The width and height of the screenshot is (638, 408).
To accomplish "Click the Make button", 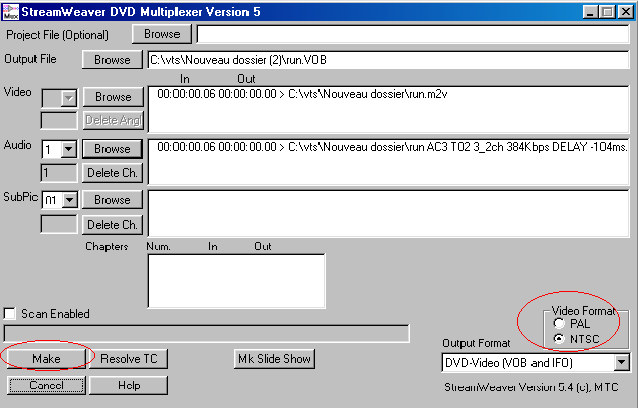I will point(46,359).
